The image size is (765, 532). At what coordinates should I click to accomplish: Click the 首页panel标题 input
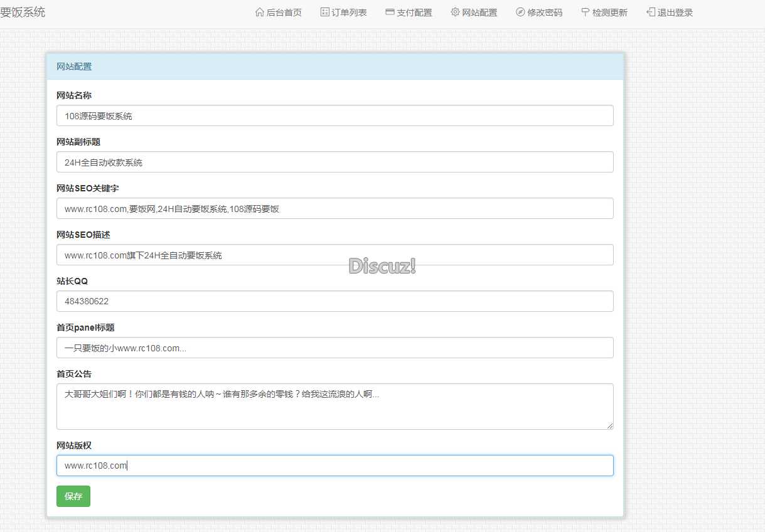pos(334,348)
